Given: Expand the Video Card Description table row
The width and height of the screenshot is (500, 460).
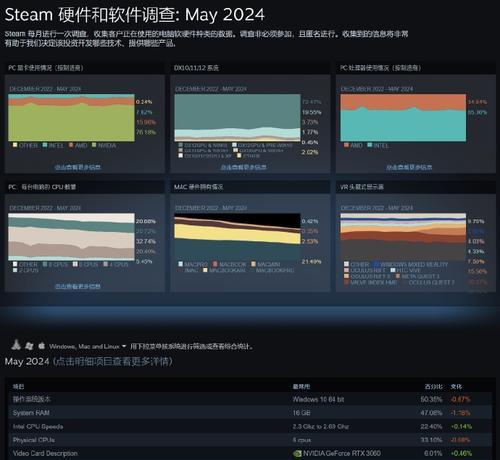Looking at the screenshot, I should pos(250,453).
